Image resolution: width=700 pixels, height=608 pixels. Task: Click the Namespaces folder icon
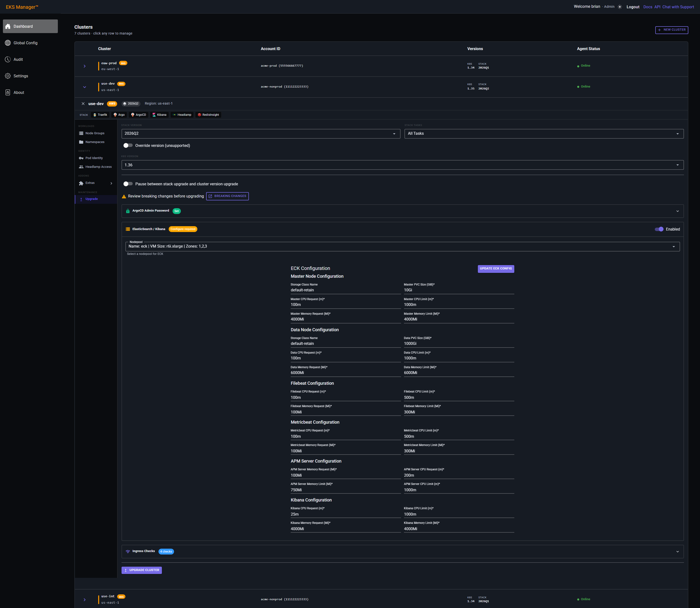point(81,142)
